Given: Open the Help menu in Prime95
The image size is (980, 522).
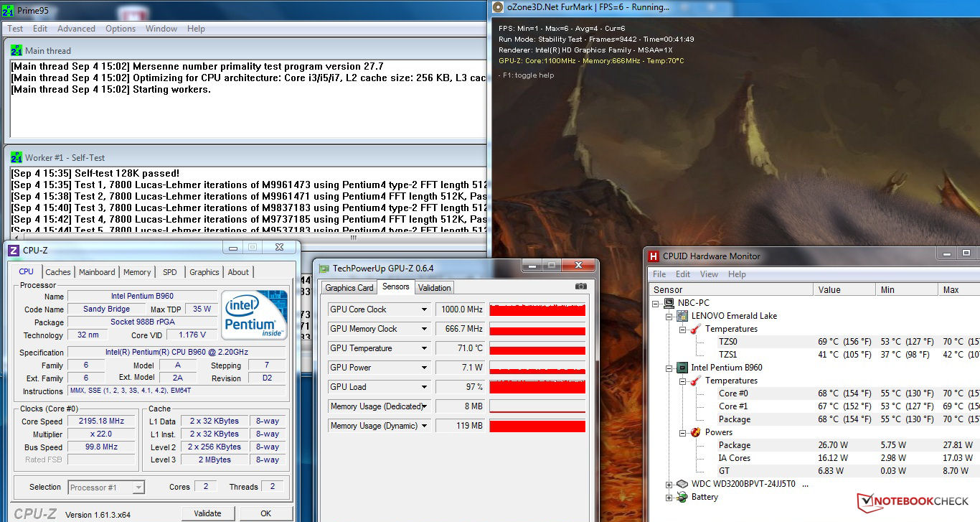Looking at the screenshot, I should [196, 29].
